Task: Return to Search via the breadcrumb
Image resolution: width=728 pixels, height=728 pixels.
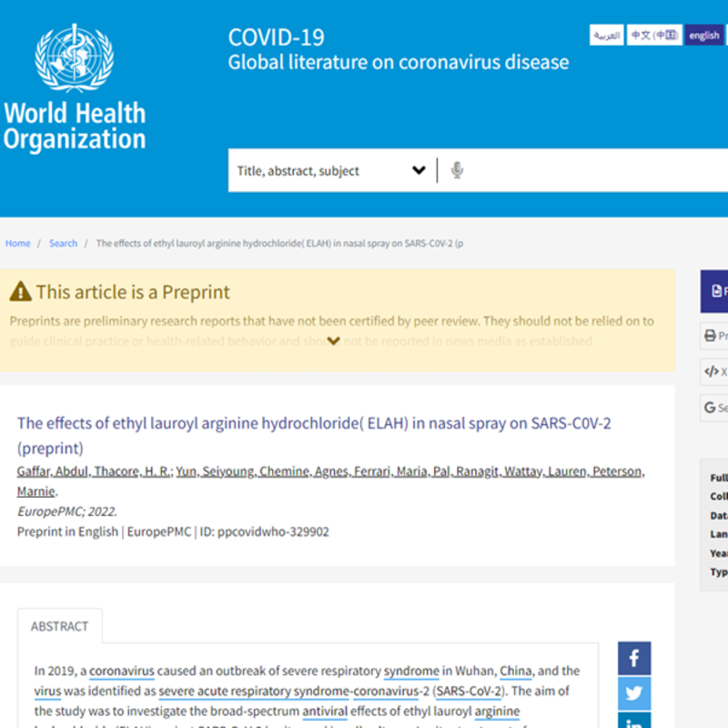Action: click(63, 243)
